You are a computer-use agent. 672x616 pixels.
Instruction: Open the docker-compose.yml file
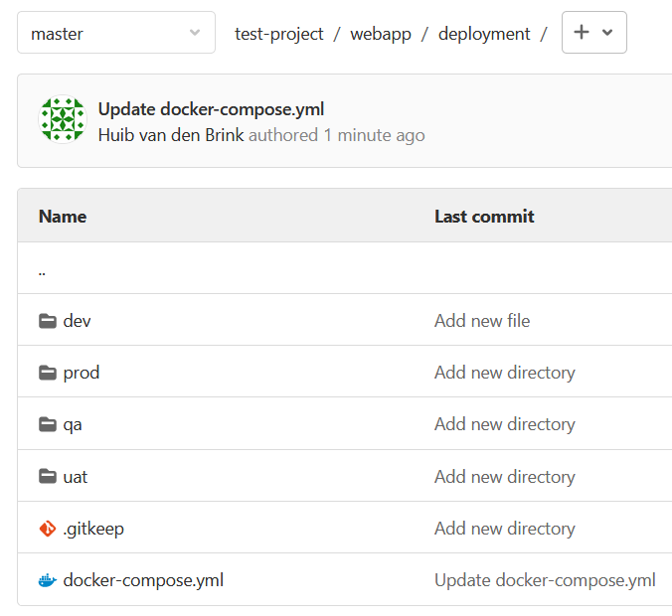click(143, 580)
